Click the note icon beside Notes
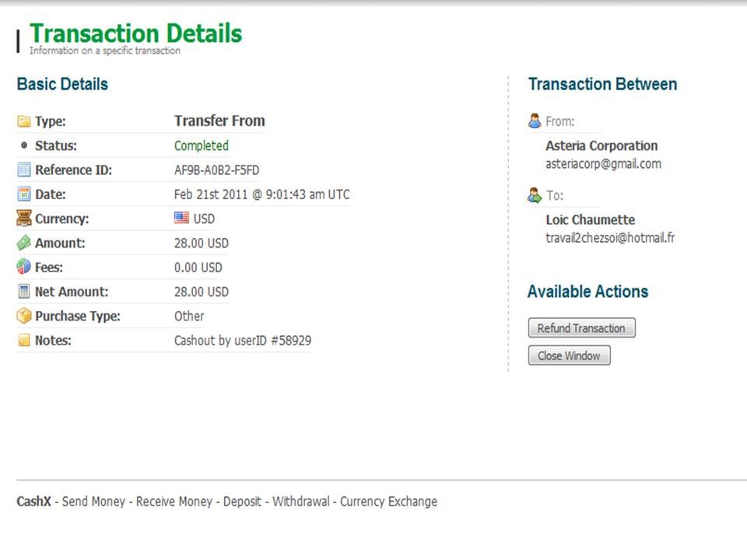747x560 pixels. click(x=24, y=340)
